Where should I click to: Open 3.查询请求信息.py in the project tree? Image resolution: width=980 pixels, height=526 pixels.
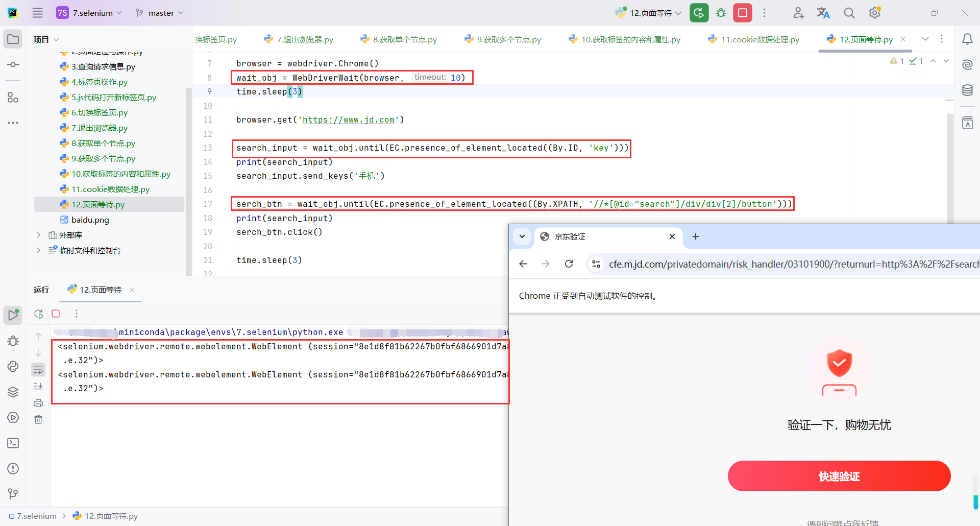click(103, 66)
